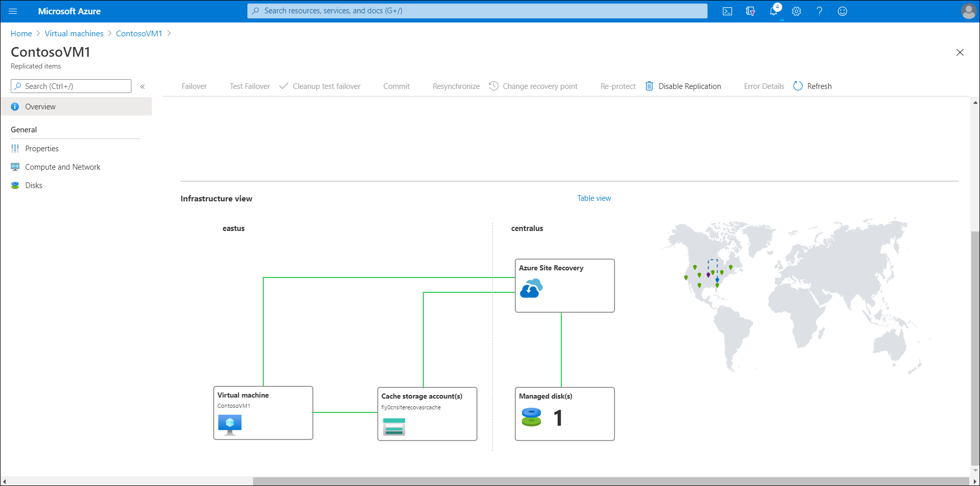This screenshot has height=486, width=980.
Task: Open the Directory and subscription filter
Action: 750,11
